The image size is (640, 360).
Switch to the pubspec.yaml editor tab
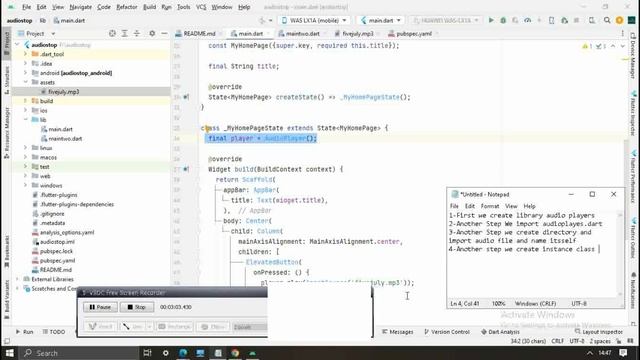point(413,33)
